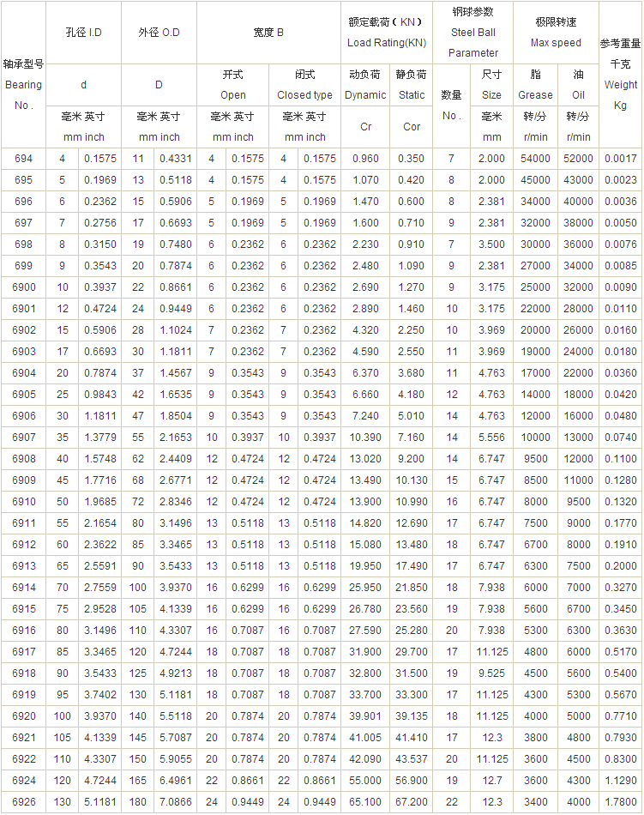Click static load value 21.850
This screenshot has width=644, height=815.
tap(412, 588)
